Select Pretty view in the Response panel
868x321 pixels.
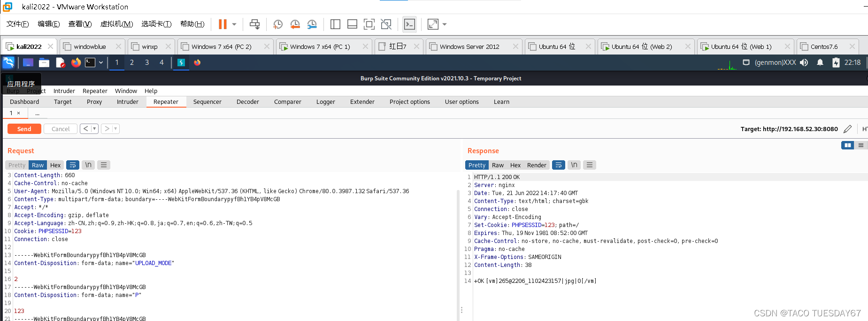(x=477, y=165)
